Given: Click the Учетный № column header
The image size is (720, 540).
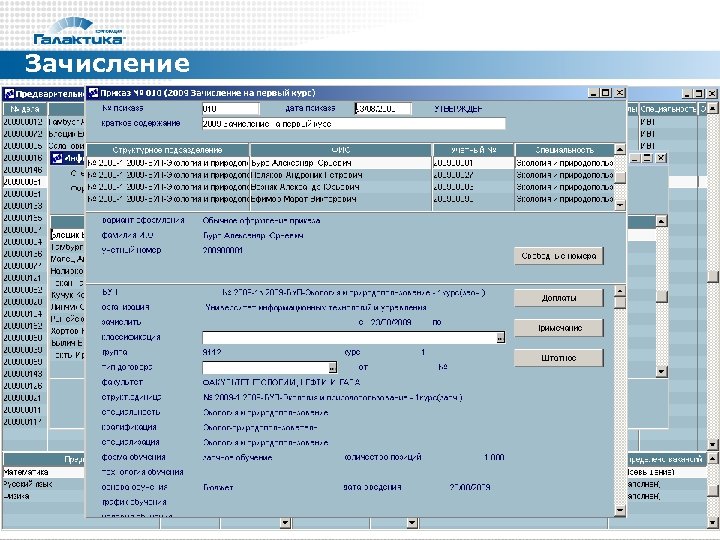Looking at the screenshot, I should (x=473, y=150).
